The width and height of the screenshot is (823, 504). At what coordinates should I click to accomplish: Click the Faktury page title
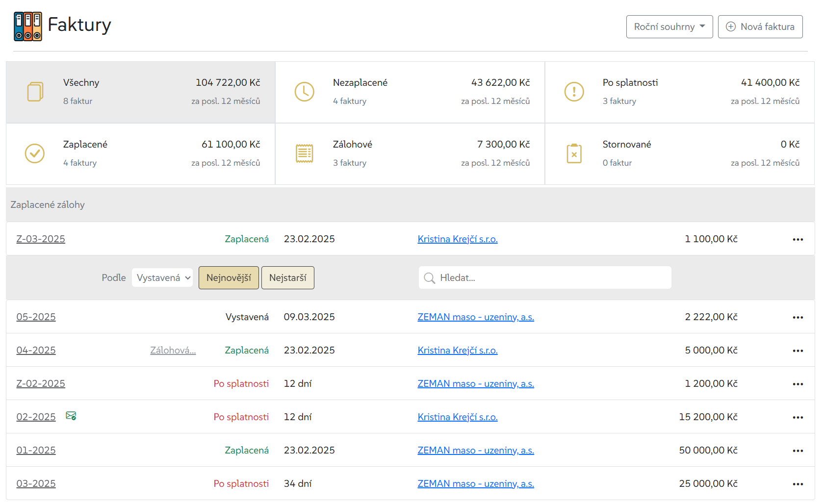coord(79,25)
